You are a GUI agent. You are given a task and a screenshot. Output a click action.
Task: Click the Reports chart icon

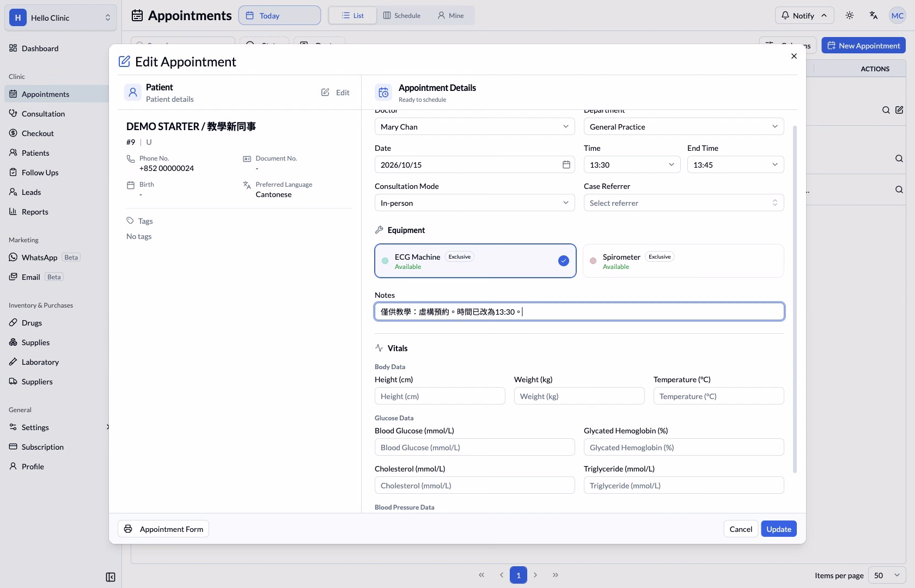(x=13, y=211)
